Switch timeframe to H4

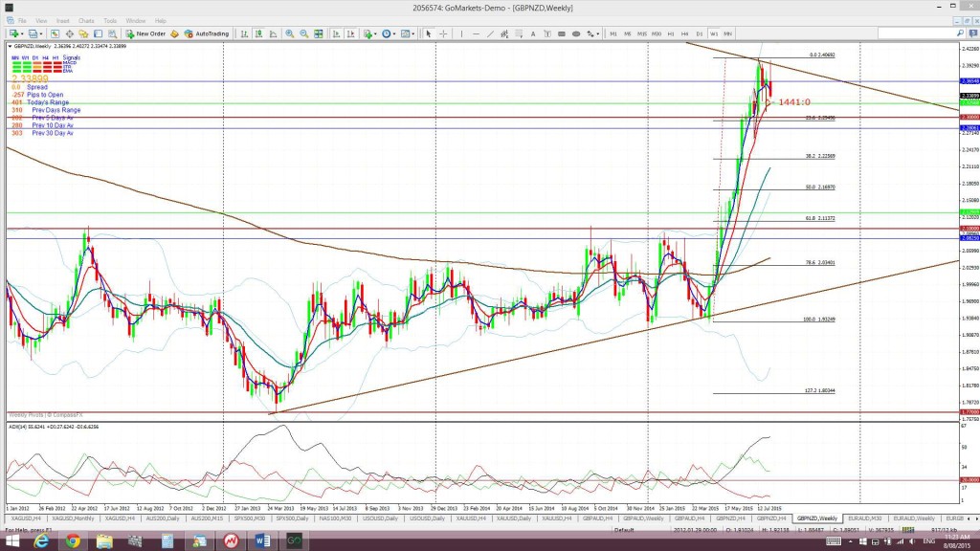click(x=685, y=33)
